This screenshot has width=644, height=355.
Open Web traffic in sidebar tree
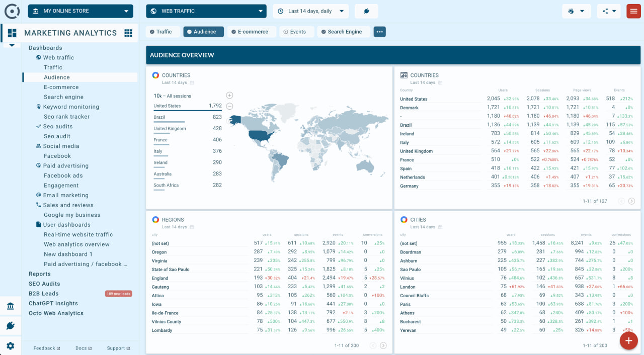tap(58, 58)
